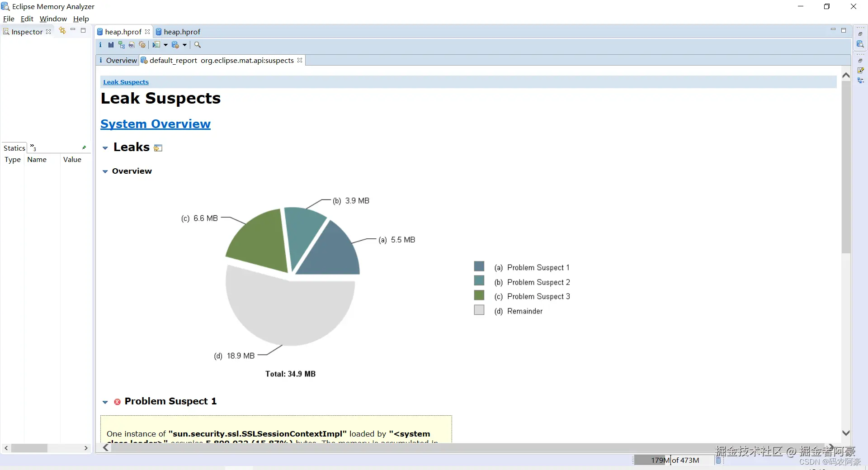Close the first heap.hprof tab
Image resolution: width=868 pixels, height=470 pixels.
(x=147, y=32)
